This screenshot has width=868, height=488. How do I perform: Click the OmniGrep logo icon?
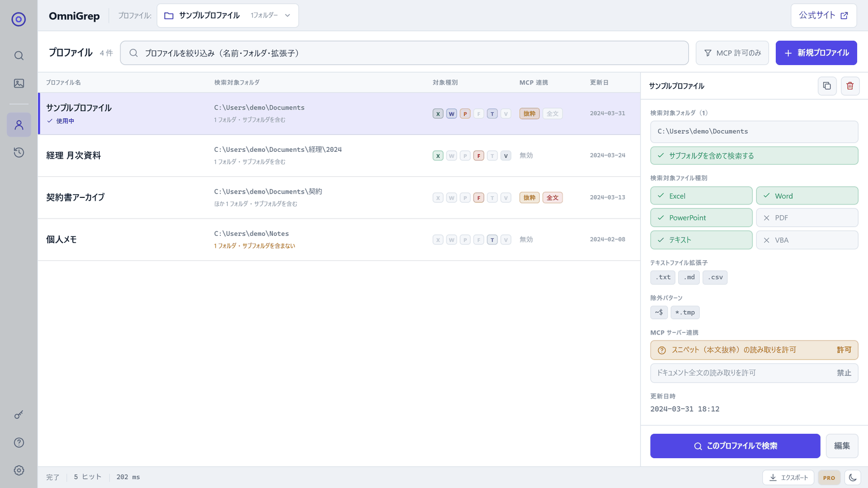[18, 20]
